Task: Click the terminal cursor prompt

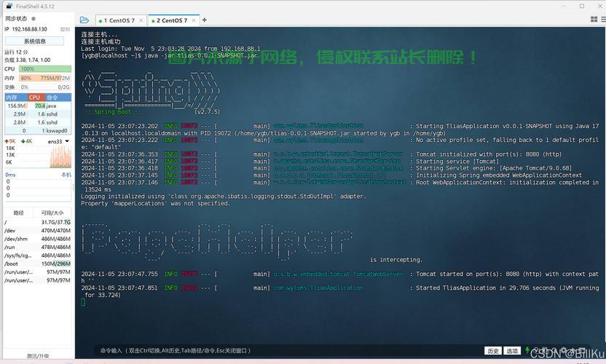Action: click(x=83, y=302)
